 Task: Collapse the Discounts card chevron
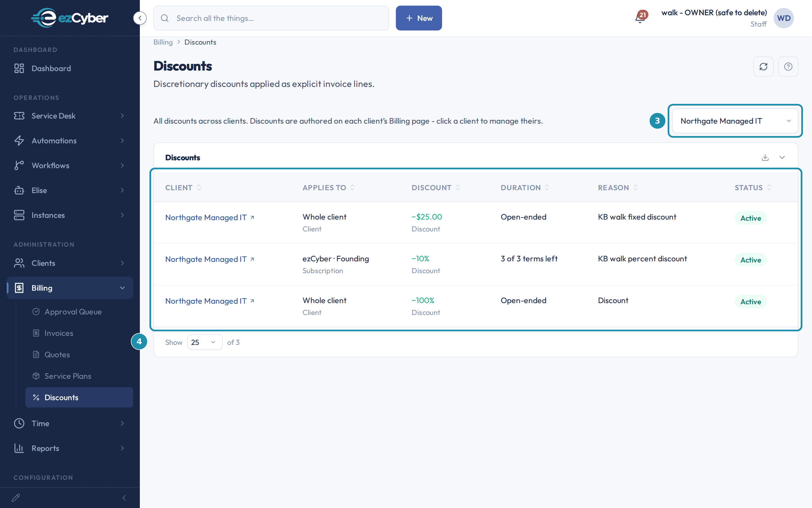pos(782,157)
